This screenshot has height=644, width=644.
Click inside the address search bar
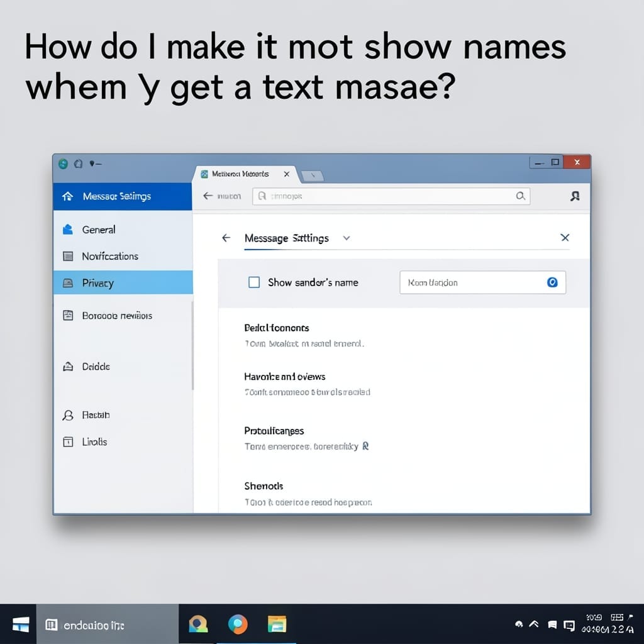(x=391, y=196)
